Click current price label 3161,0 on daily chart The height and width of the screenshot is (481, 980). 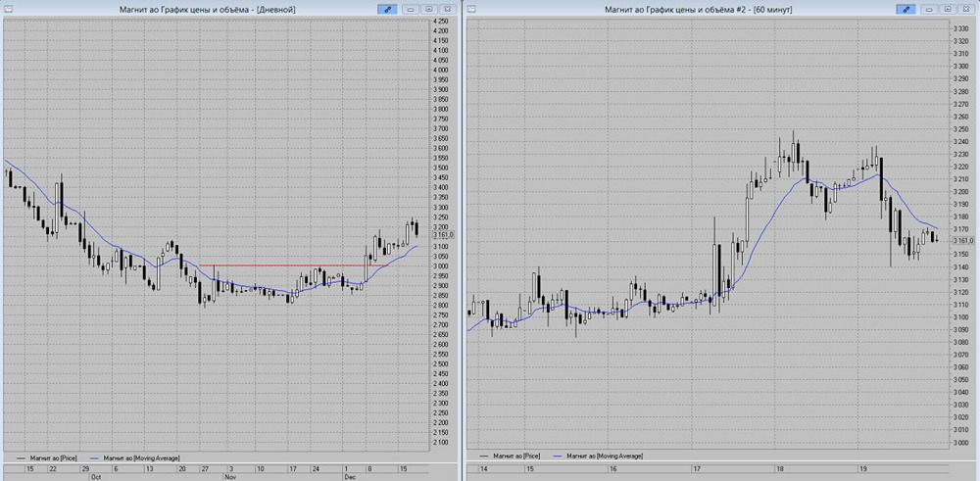click(441, 235)
